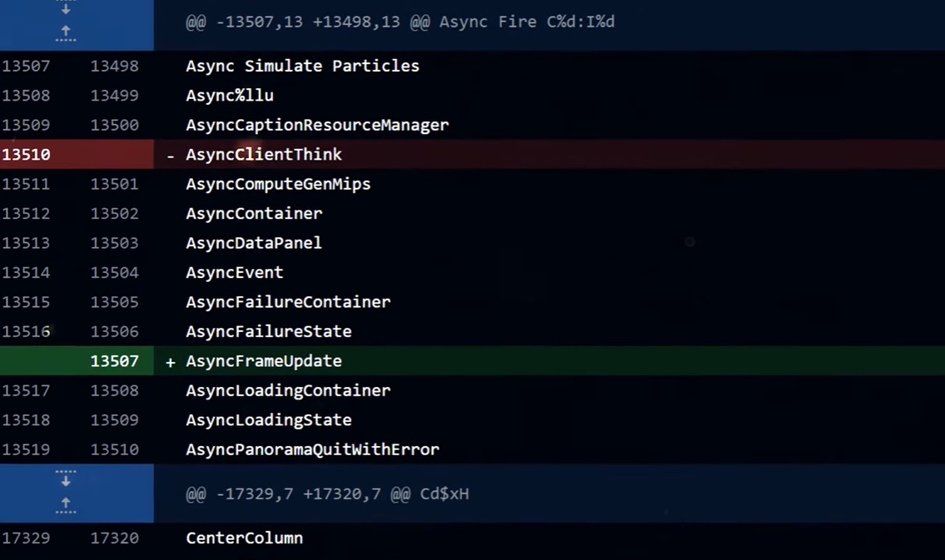This screenshot has height=560, width=945.
Task: Select the deleted AsyncClientThink line
Action: click(264, 155)
